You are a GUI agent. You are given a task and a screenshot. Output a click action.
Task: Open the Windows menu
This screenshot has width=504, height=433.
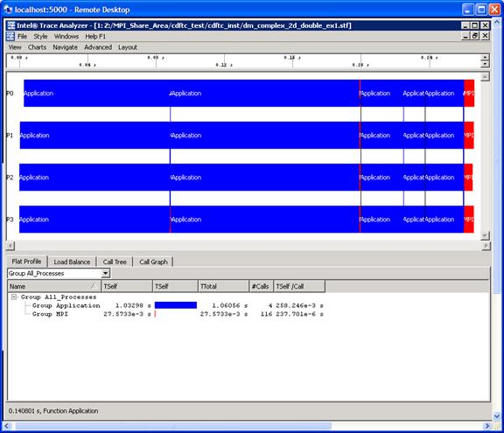pos(66,36)
